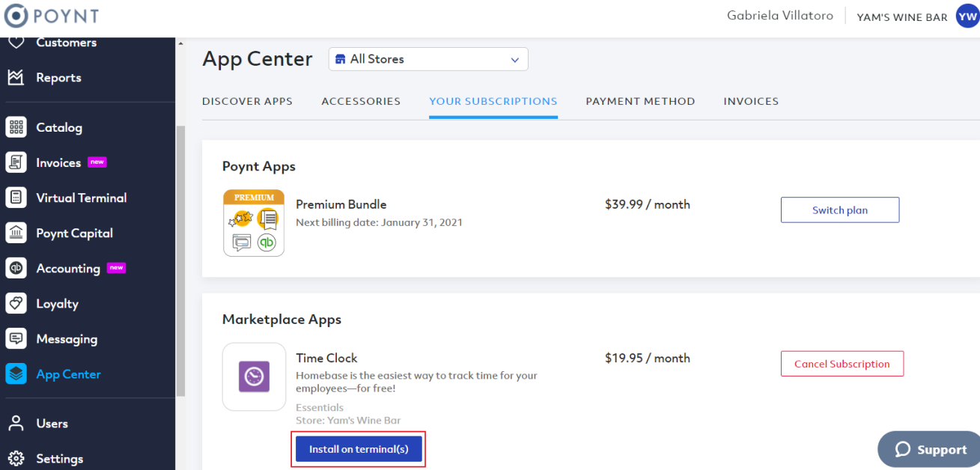Open Support chat button
This screenshot has height=470, width=980.
click(x=928, y=449)
